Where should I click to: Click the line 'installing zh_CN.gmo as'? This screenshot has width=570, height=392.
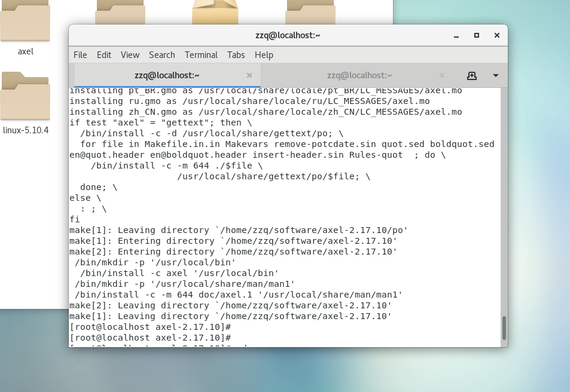(266, 112)
